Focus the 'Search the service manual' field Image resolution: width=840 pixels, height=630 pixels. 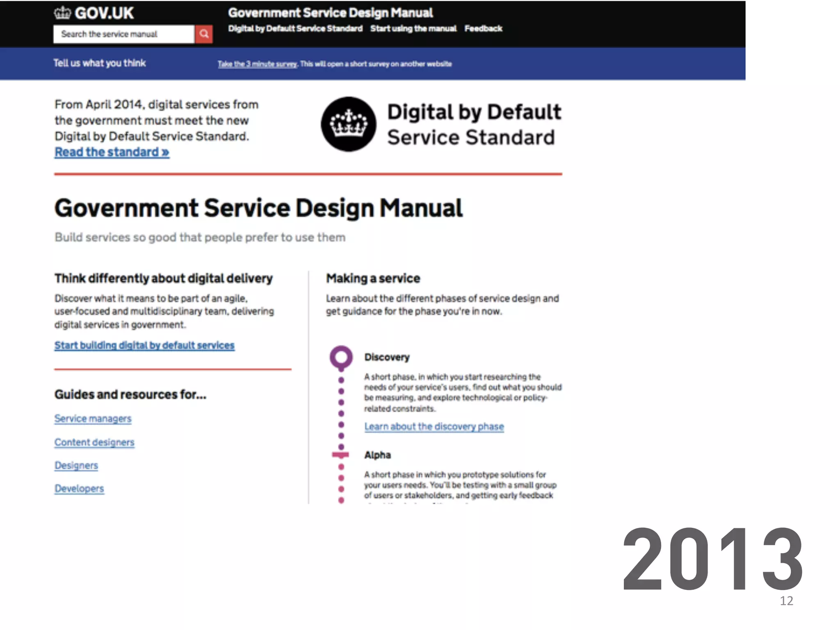point(123,34)
